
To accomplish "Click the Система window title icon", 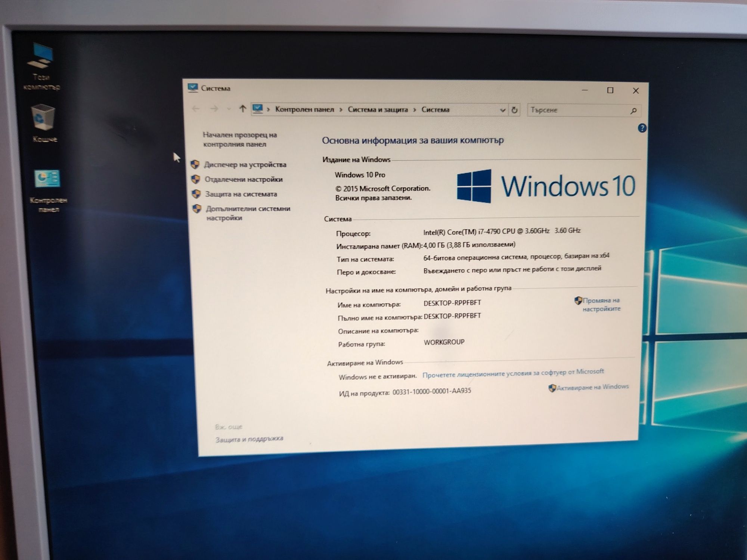I will coord(193,88).
